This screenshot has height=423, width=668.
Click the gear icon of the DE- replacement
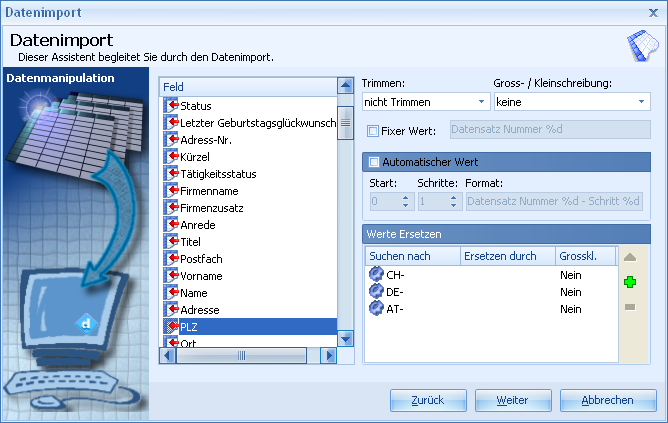(376, 291)
